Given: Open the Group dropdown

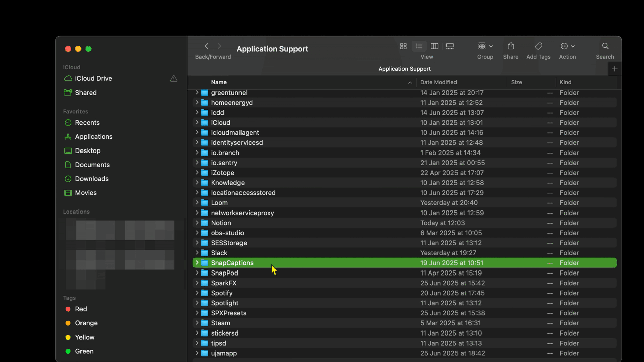Looking at the screenshot, I should tap(485, 46).
